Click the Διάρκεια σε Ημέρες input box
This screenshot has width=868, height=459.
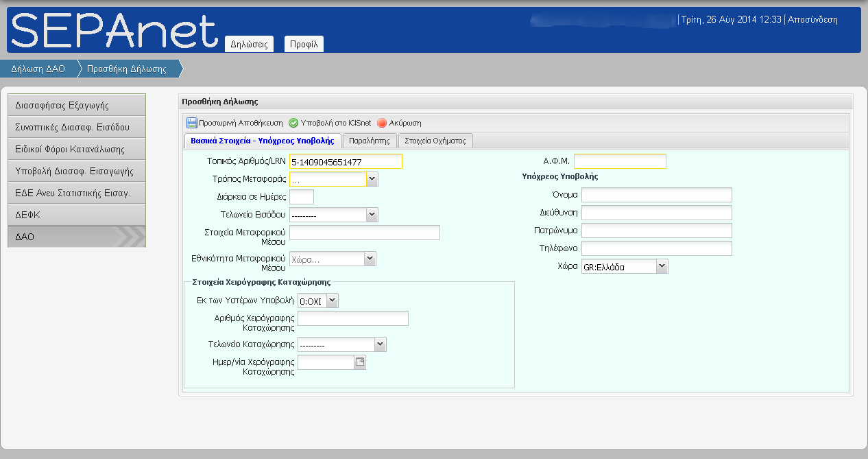302,197
